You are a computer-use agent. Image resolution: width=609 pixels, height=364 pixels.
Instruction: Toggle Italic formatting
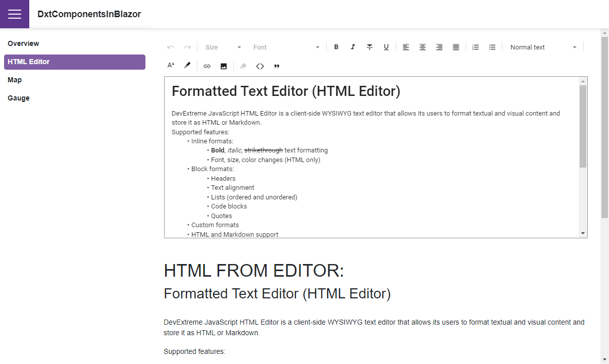(x=353, y=47)
